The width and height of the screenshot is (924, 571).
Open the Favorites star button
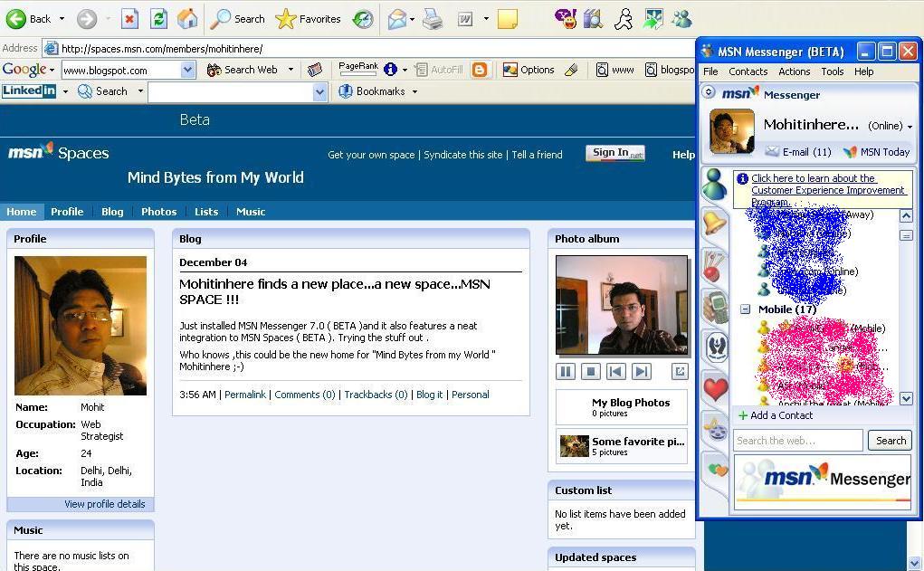pyautogui.click(x=308, y=19)
